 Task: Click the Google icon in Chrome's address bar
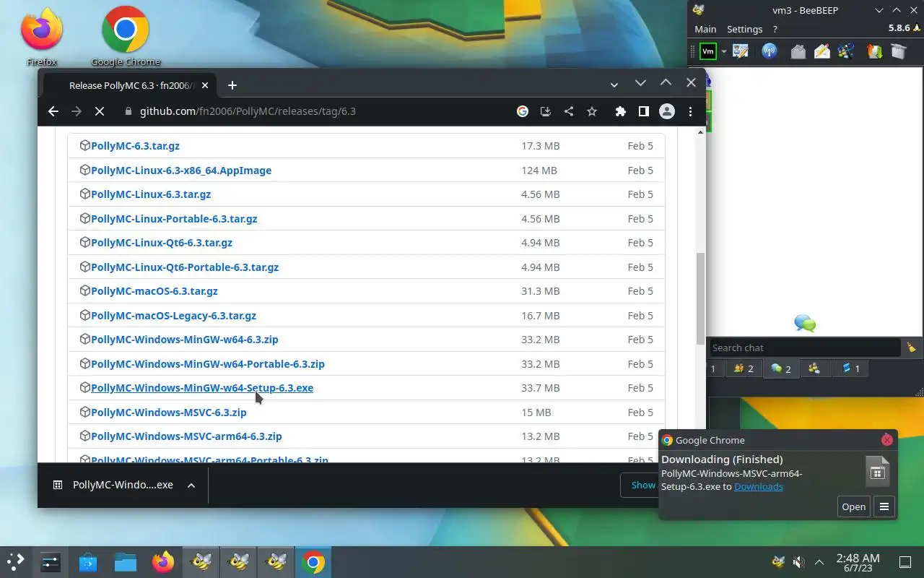pyautogui.click(x=523, y=111)
